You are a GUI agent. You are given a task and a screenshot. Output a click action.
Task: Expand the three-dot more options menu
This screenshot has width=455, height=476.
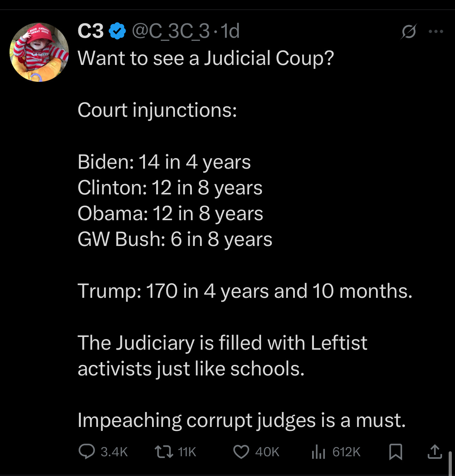(436, 31)
